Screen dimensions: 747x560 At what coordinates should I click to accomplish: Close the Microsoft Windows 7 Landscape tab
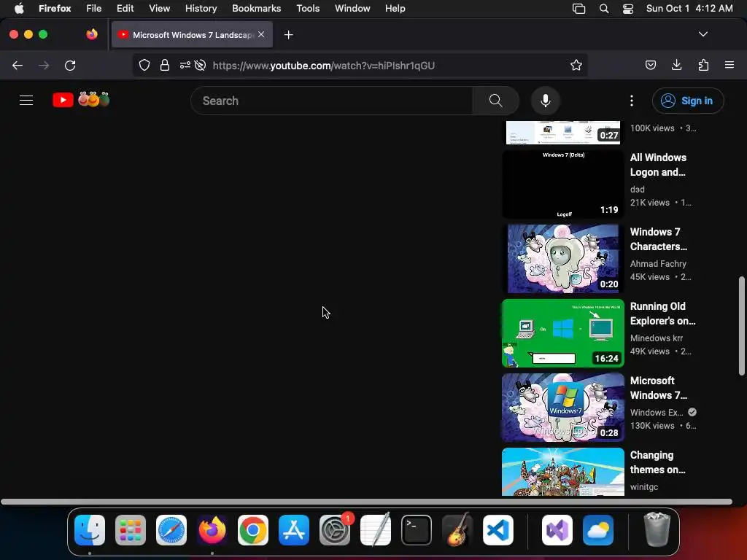pyautogui.click(x=261, y=34)
